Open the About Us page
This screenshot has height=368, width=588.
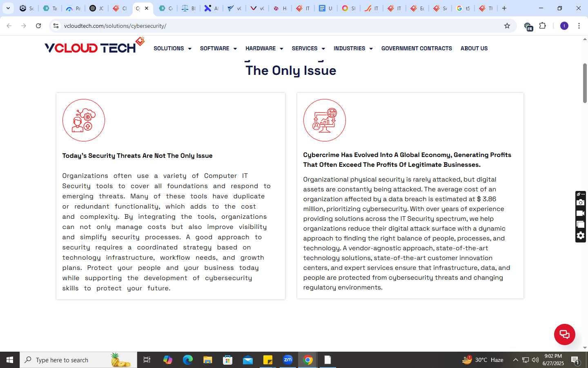(x=474, y=48)
